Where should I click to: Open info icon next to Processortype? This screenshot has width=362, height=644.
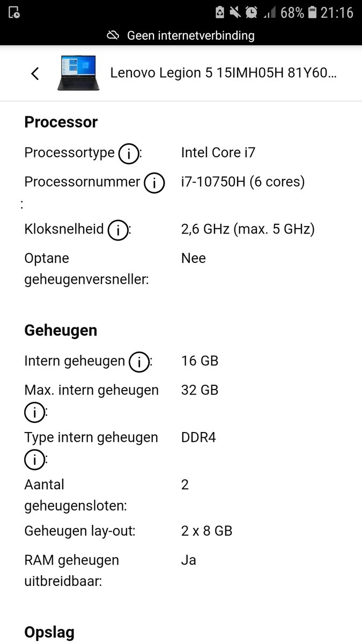click(x=129, y=154)
